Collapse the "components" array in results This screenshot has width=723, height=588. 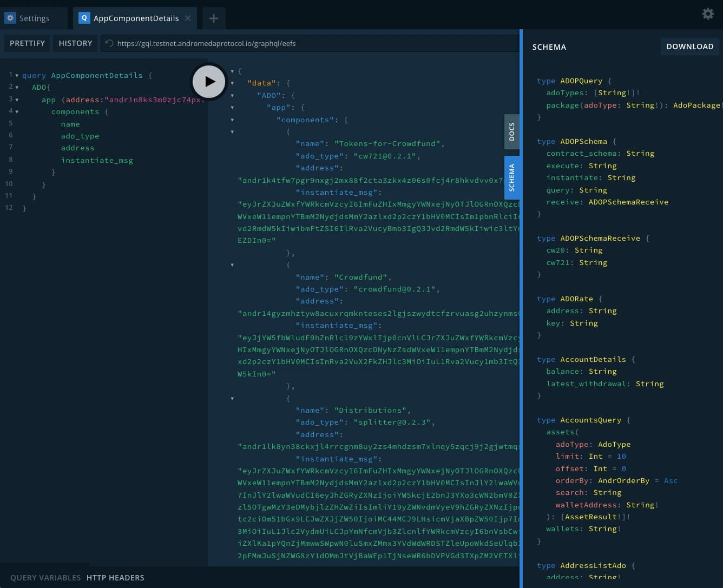pos(232,120)
